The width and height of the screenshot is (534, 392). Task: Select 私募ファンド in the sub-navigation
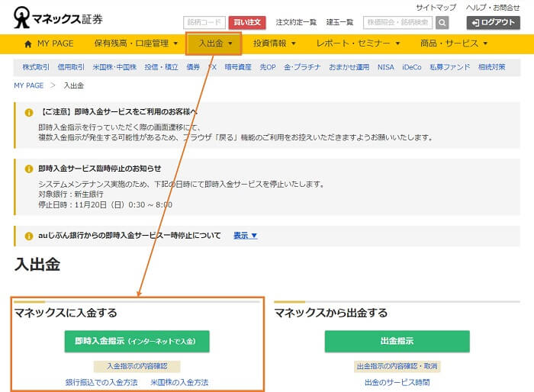(450, 67)
